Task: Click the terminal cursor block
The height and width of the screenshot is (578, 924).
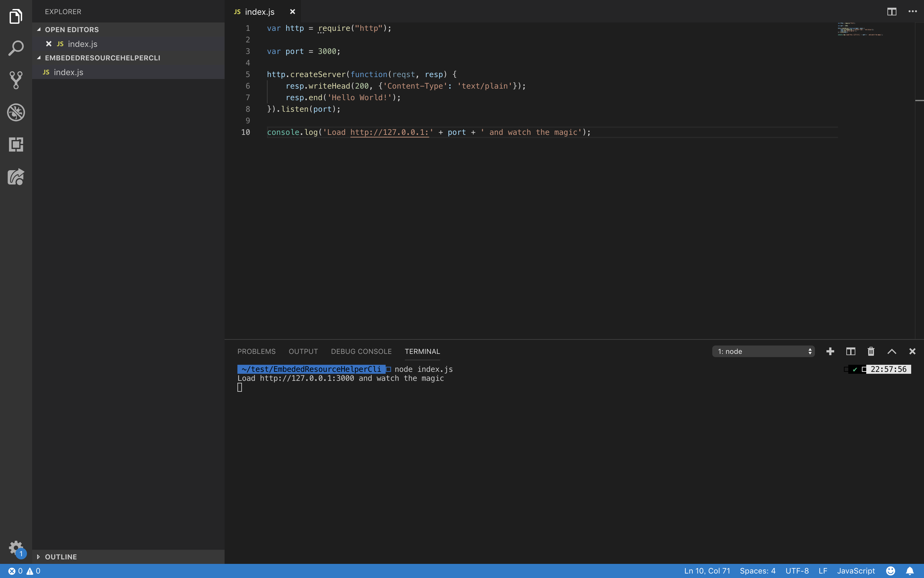Action: 239,388
